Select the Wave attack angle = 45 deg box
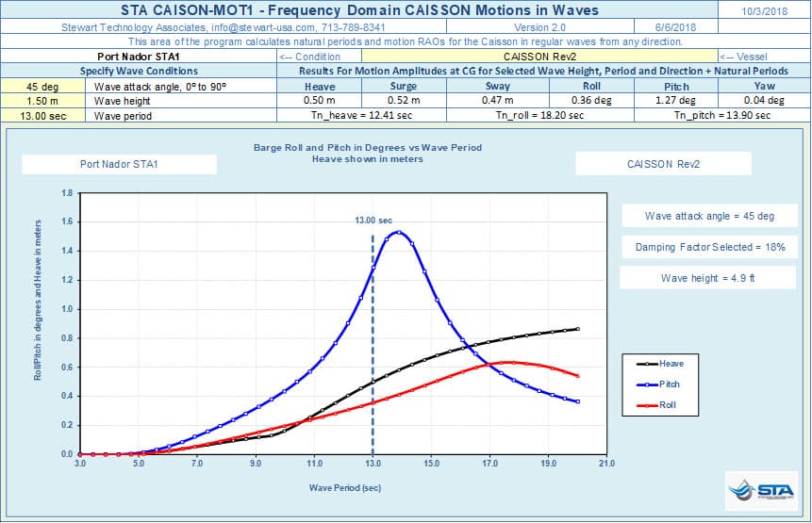This screenshot has width=812, height=523. (x=709, y=216)
